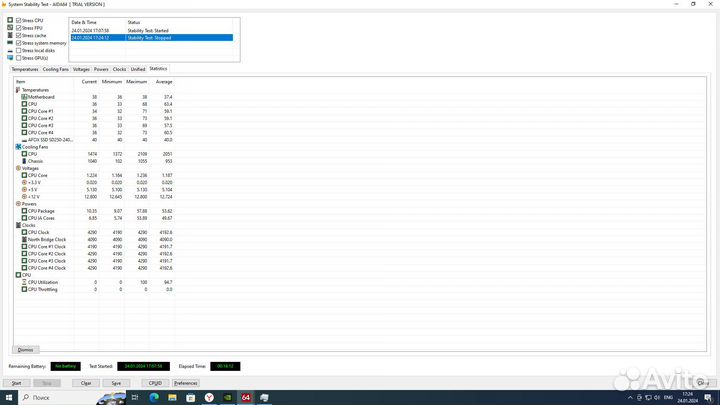This screenshot has width=720, height=405.
Task: Open the Windows Start menu
Action: pyautogui.click(x=9, y=397)
